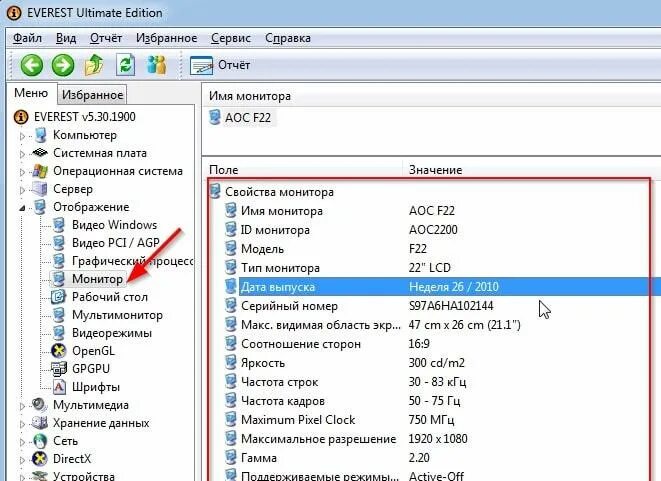661x481 pixels.
Task: Expand the Мультимедиа tree node
Action: point(22,406)
